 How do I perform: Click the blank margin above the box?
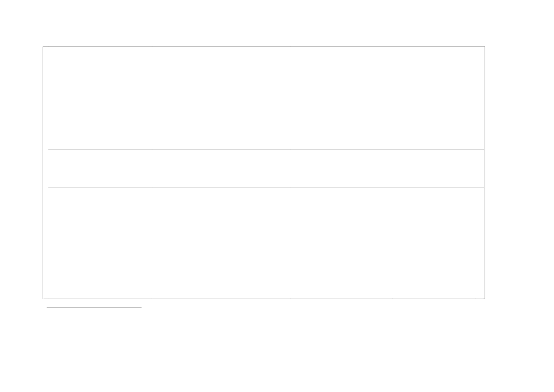(263, 23)
